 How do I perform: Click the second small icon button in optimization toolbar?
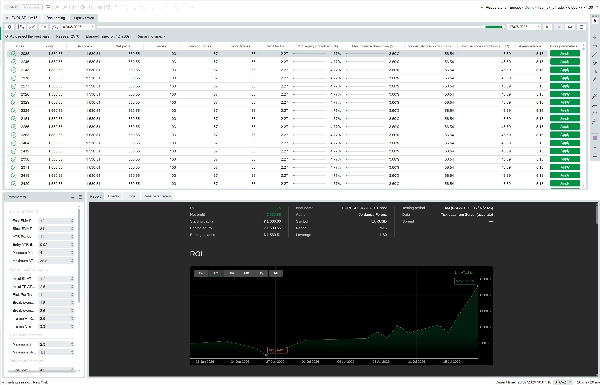click(x=22, y=27)
